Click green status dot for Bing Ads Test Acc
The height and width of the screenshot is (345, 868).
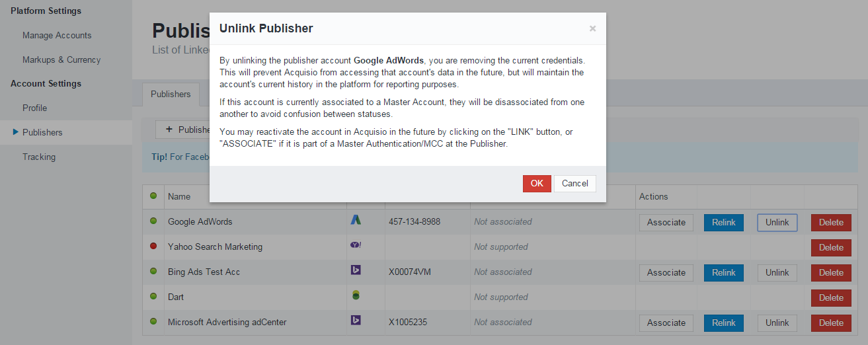(153, 271)
